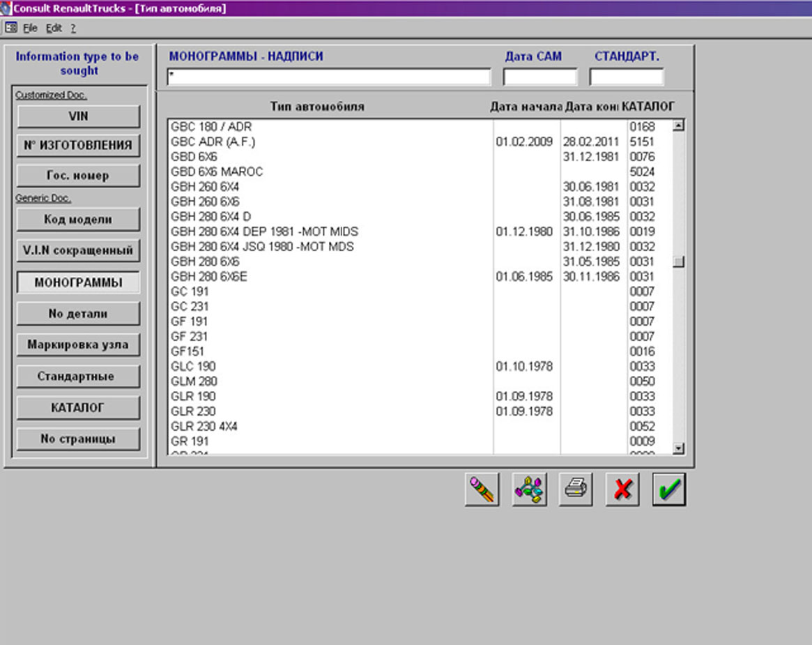Click the printer icon button
The image size is (812, 645).
pos(576,490)
